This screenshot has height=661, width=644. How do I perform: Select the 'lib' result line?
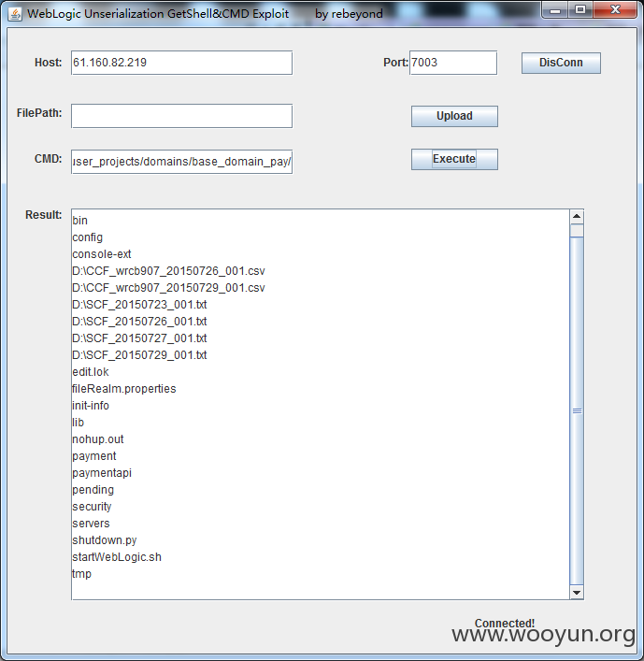(x=78, y=423)
